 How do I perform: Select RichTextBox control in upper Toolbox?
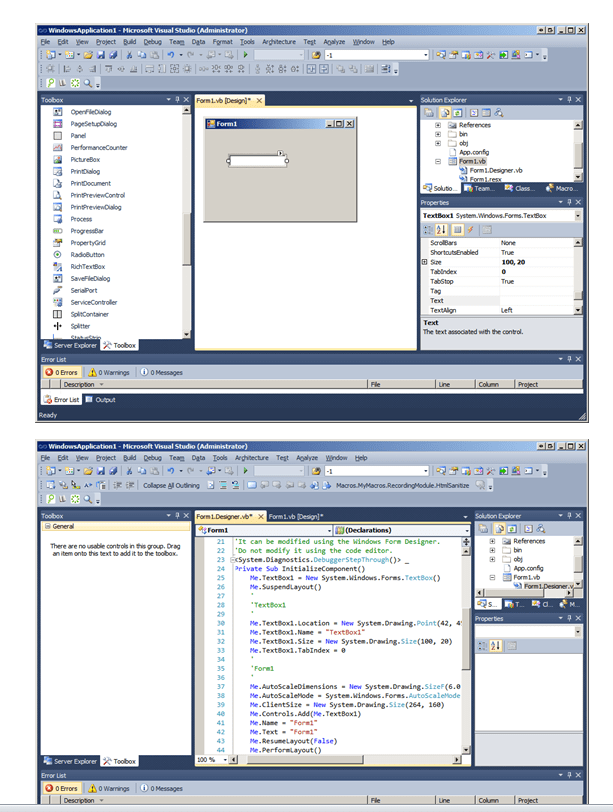coord(87,267)
